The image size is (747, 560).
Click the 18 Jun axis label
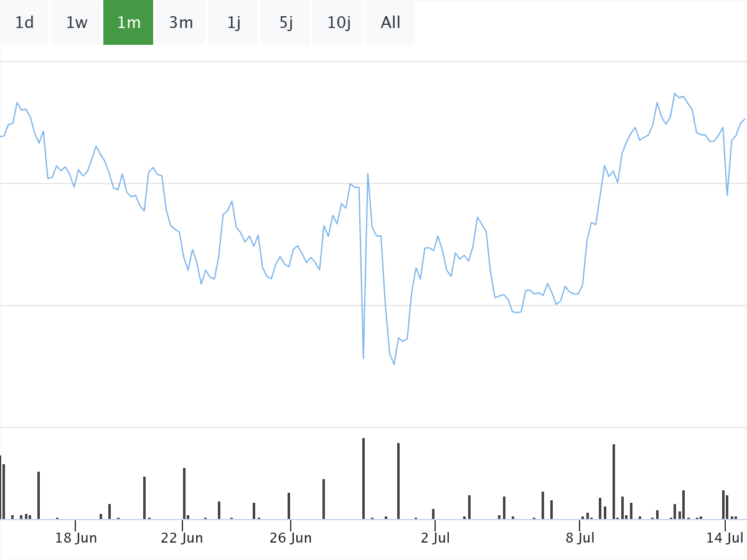(x=76, y=538)
